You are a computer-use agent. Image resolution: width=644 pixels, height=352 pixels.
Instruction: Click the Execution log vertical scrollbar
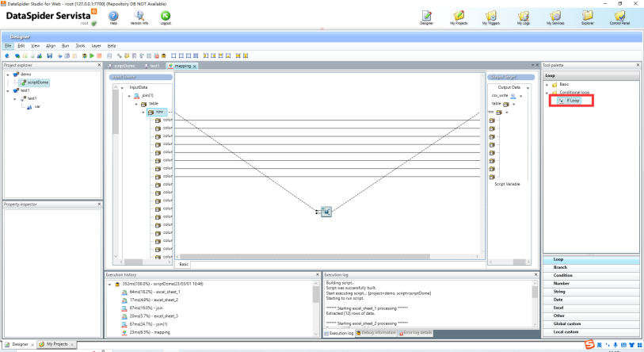[x=535, y=292]
